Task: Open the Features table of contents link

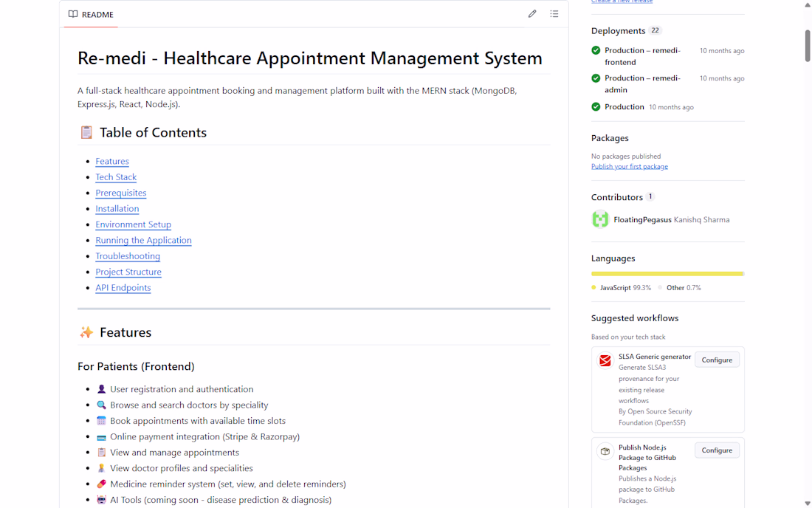Action: (112, 161)
